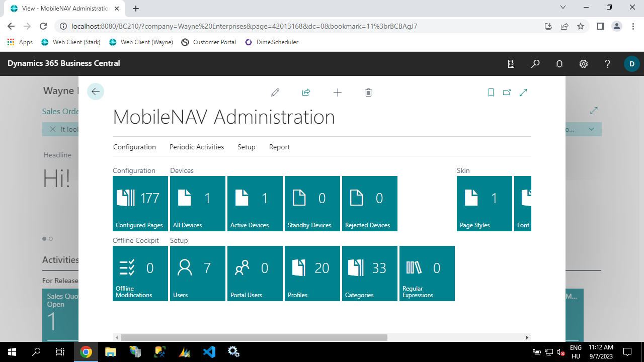Screen dimensions: 644x362
Task: Open the Page Styles tile
Action: point(485,204)
